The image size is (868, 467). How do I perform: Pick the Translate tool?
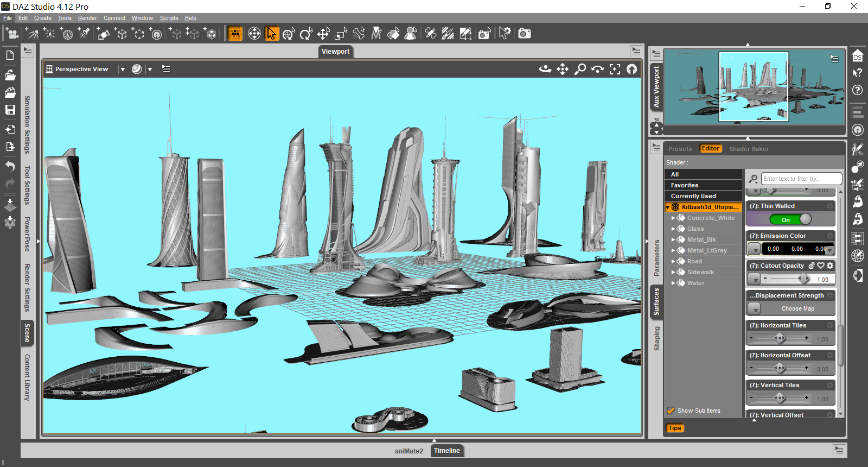[x=323, y=34]
